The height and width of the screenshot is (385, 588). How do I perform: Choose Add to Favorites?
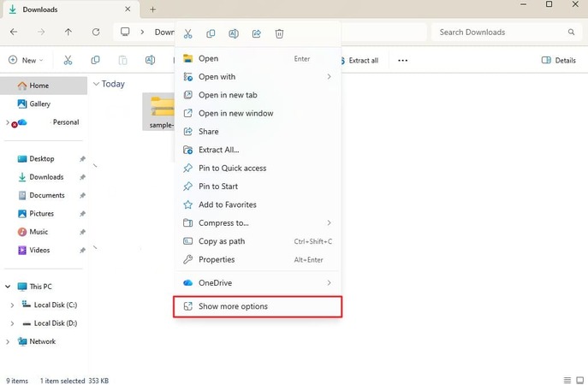coord(258,204)
